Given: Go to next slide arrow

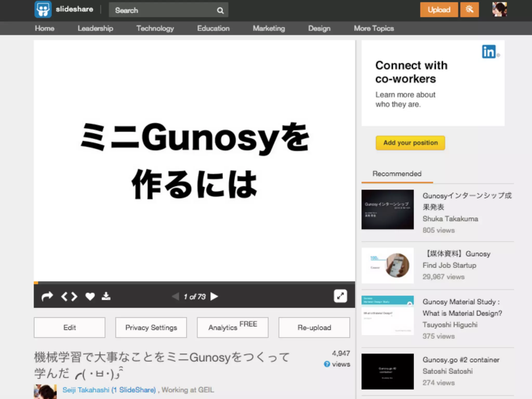Looking at the screenshot, I should [214, 296].
